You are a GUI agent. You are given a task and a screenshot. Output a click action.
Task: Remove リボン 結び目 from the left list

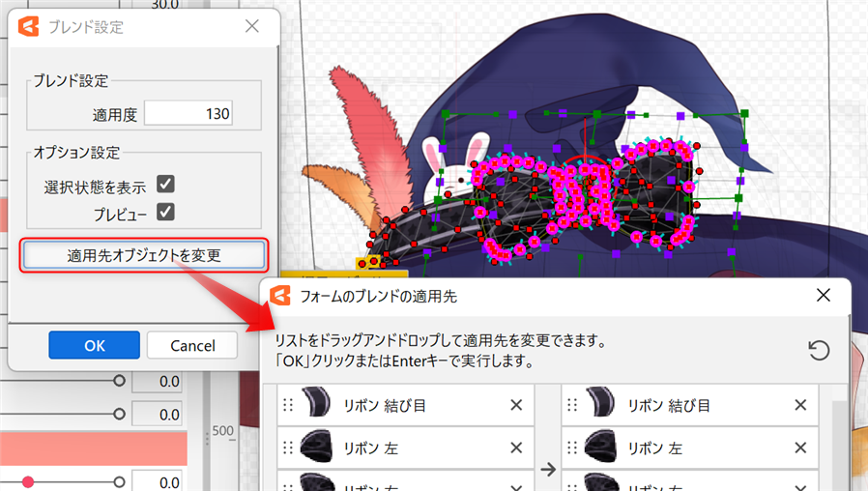pyautogui.click(x=516, y=405)
